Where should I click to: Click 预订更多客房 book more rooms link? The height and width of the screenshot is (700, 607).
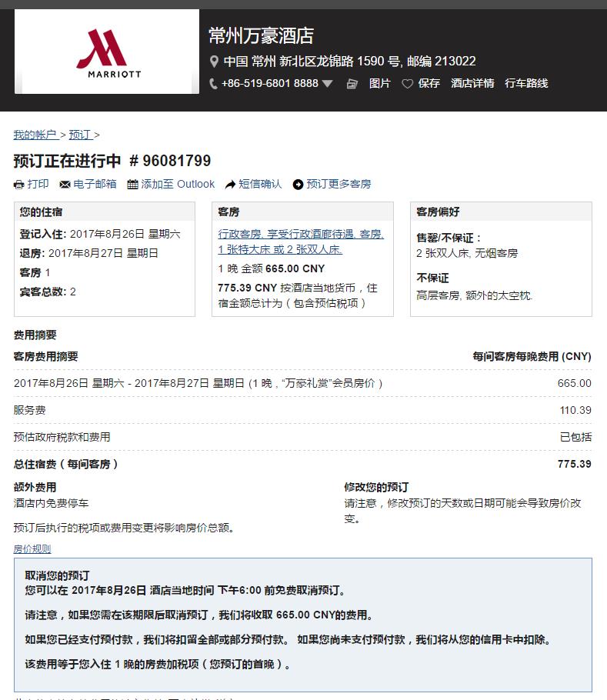coord(339,184)
